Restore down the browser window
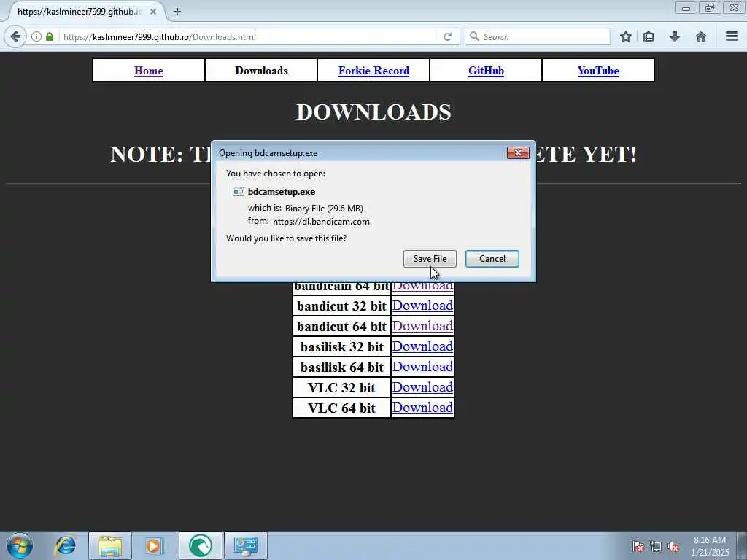Viewport: 747px width, 560px height. pos(710,7)
